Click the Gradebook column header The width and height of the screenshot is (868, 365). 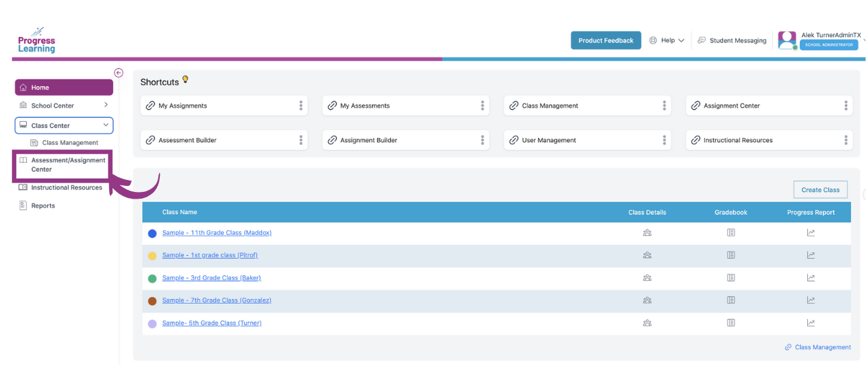pyautogui.click(x=731, y=212)
